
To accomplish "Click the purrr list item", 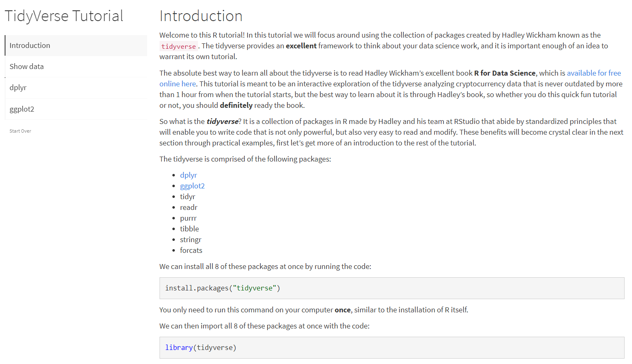I will [x=188, y=218].
